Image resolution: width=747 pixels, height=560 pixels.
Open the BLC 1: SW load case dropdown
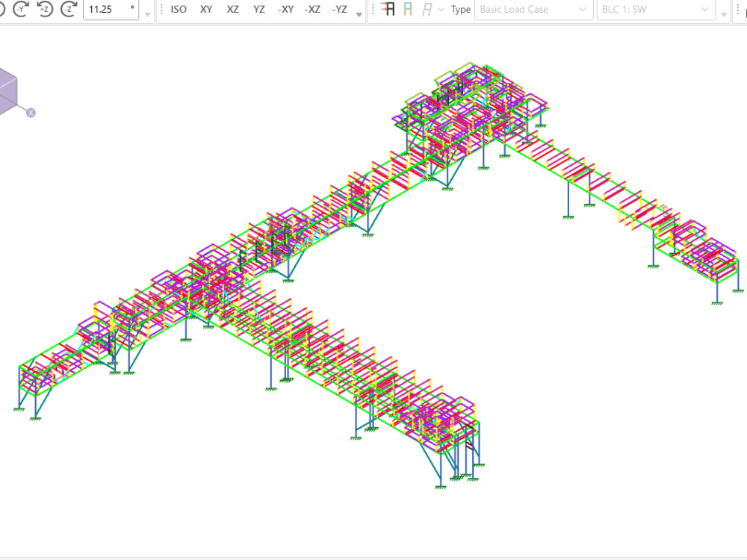pyautogui.click(x=656, y=9)
